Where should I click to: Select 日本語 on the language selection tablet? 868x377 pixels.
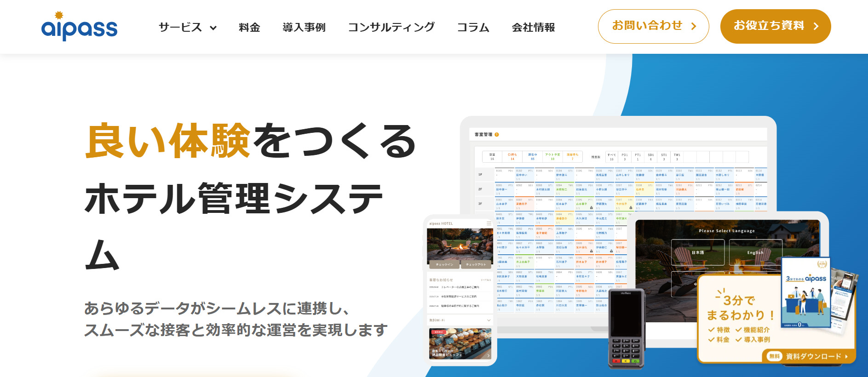698,252
